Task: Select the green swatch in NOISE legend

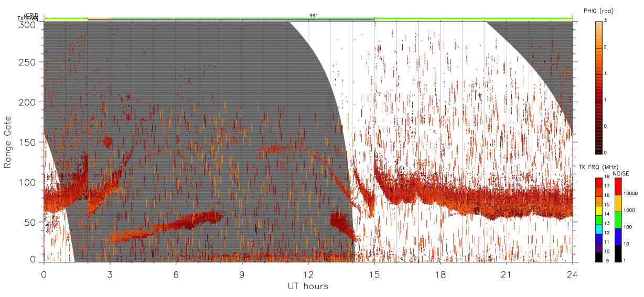Action: [x=618, y=220]
